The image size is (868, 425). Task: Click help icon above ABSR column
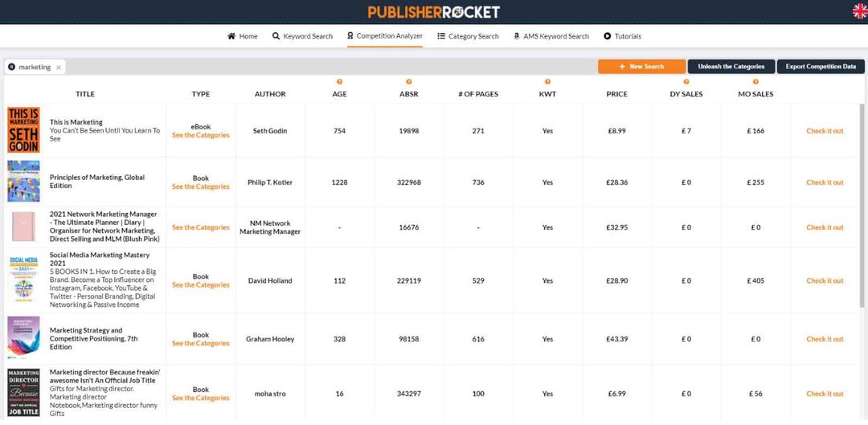click(x=408, y=82)
